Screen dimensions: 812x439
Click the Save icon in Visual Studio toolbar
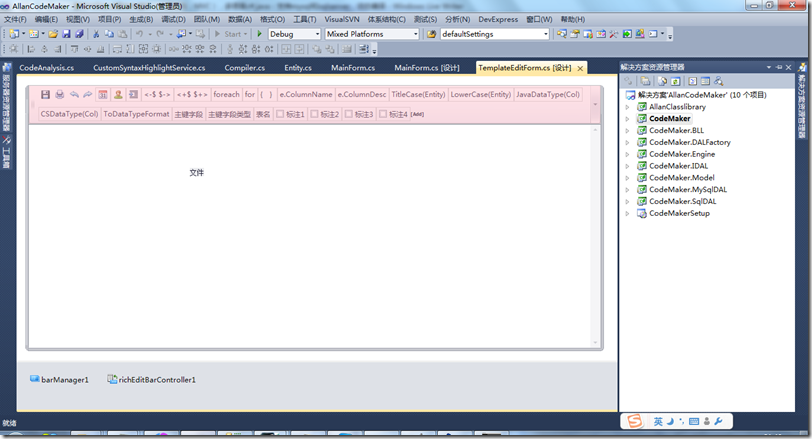coord(66,34)
